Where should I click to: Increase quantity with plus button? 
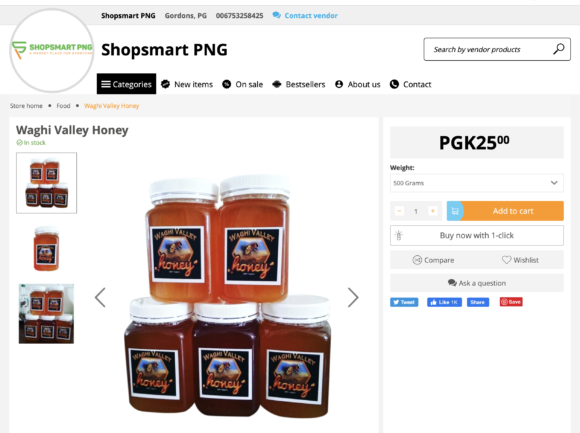(432, 211)
